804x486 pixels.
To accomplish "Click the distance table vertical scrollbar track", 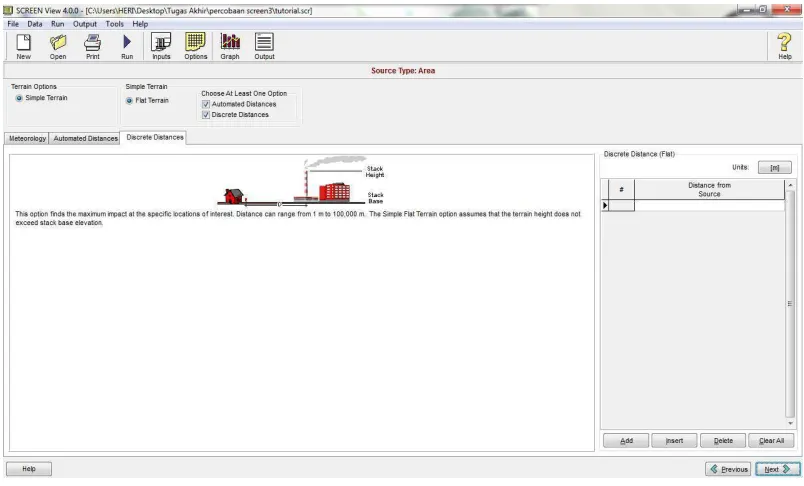I will (790, 304).
